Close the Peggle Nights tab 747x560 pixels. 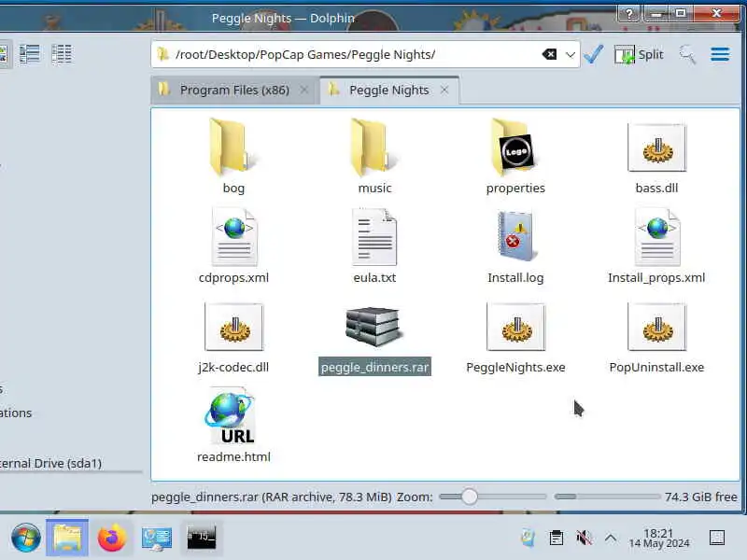pos(444,90)
